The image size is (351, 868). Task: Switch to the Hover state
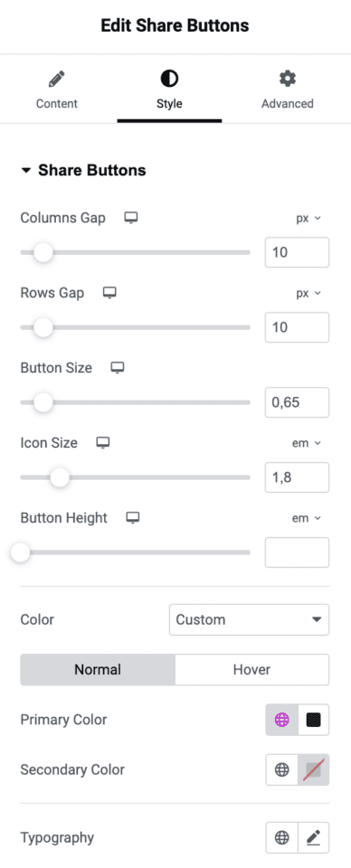tap(251, 669)
